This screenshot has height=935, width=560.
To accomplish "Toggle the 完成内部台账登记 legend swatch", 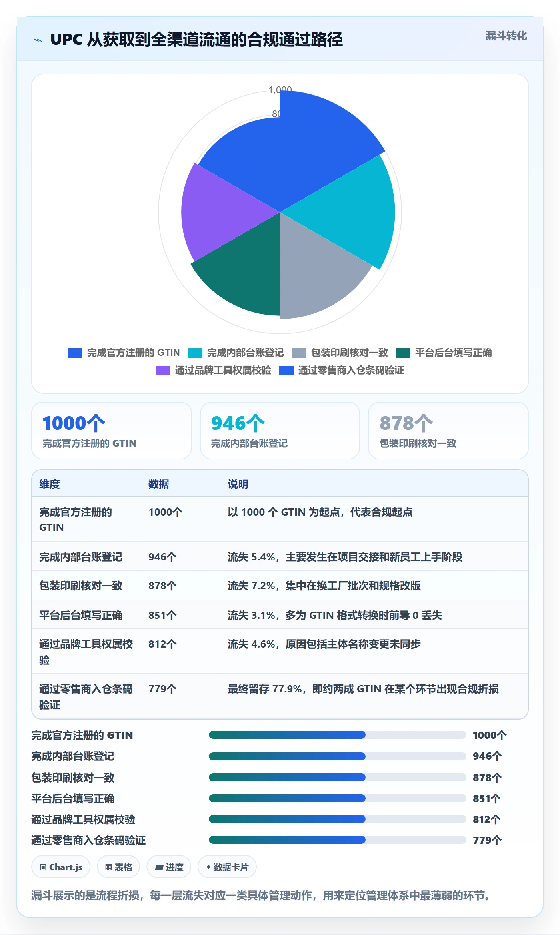I will pyautogui.click(x=195, y=353).
